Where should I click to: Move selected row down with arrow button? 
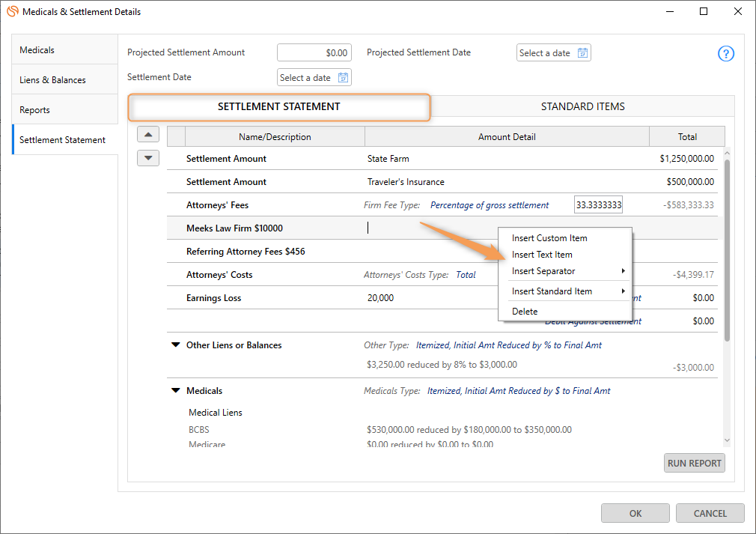click(x=148, y=158)
